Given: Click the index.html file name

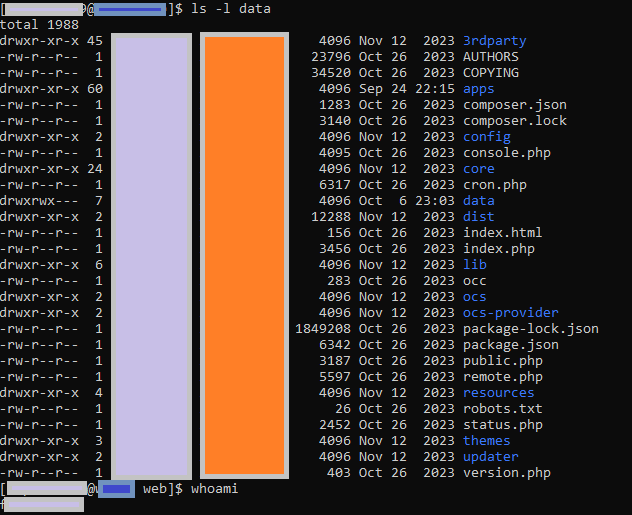Looking at the screenshot, I should 502,233.
